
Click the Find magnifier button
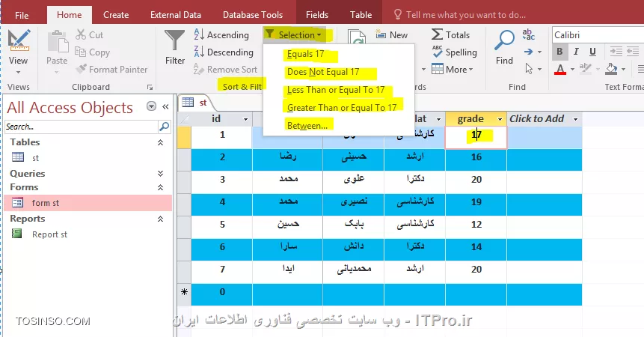pyautogui.click(x=504, y=47)
